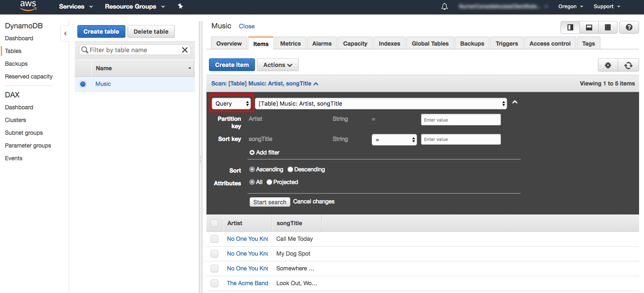
Task: Open the Query/Scan dropdown
Action: point(231,103)
